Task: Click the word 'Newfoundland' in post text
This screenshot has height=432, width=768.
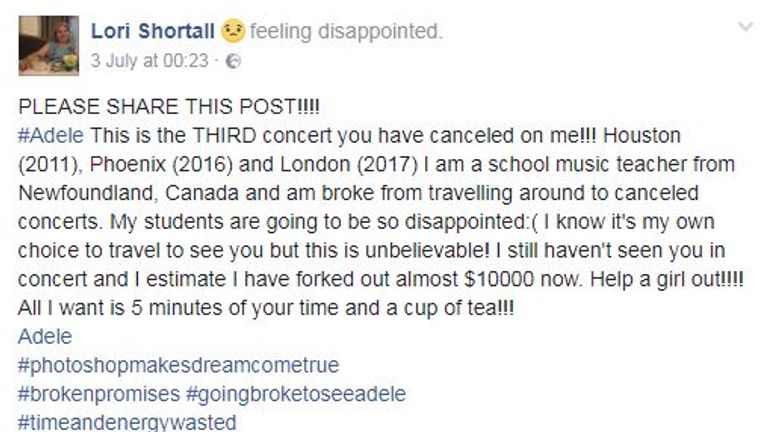Action: click(x=88, y=193)
